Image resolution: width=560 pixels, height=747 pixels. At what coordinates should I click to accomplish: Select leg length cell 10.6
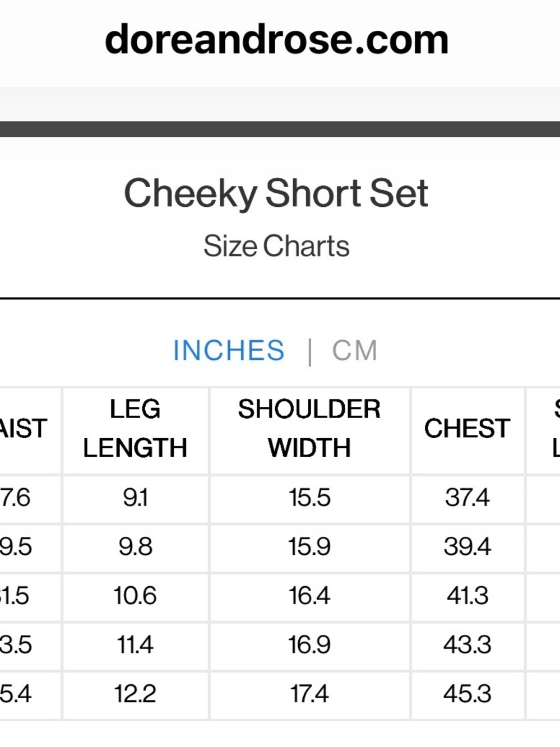click(x=136, y=596)
